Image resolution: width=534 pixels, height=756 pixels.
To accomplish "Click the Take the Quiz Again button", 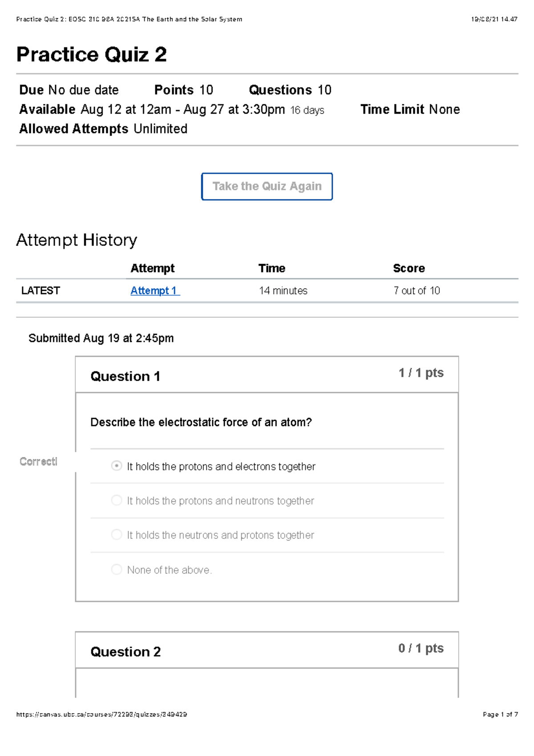I will coord(267,186).
